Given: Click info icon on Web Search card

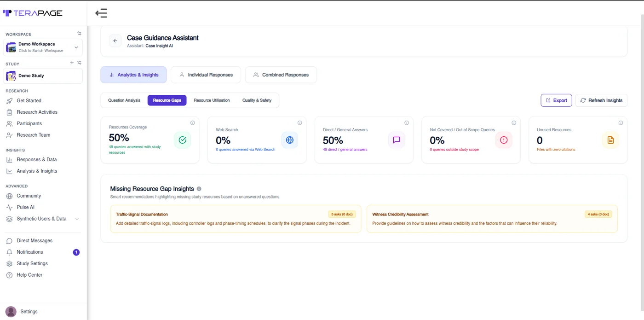Looking at the screenshot, I should [300, 123].
